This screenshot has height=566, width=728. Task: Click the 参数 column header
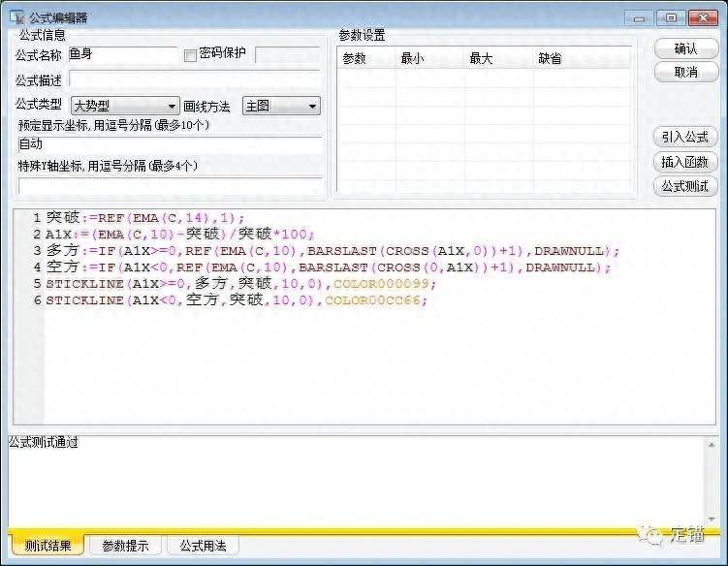tap(366, 58)
